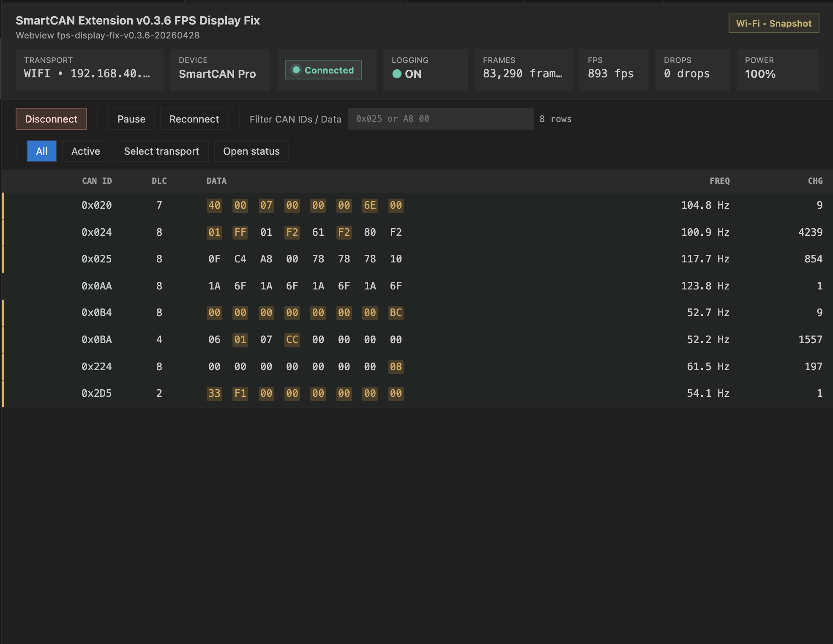Click highlighted byte 08 in row 0x224
This screenshot has height=644, width=833.
[x=396, y=366]
